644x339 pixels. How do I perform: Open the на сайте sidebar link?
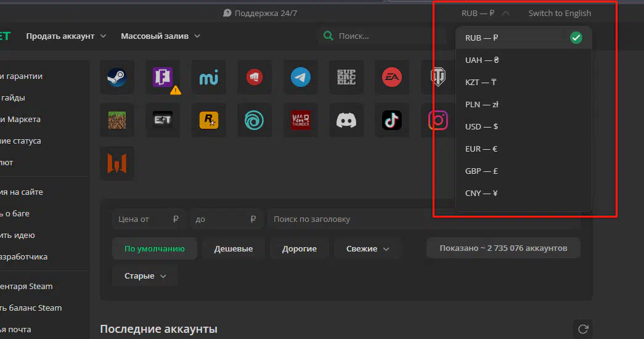point(22,192)
